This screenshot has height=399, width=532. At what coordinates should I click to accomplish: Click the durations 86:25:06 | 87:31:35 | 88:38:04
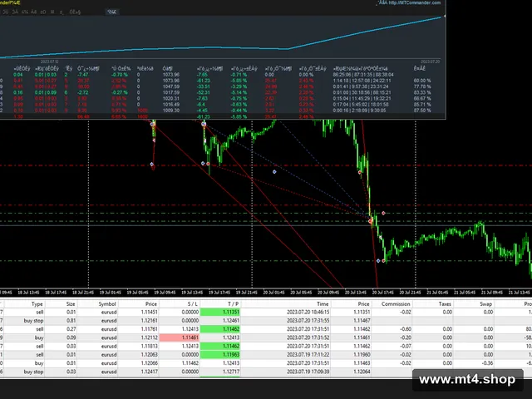coord(363,75)
